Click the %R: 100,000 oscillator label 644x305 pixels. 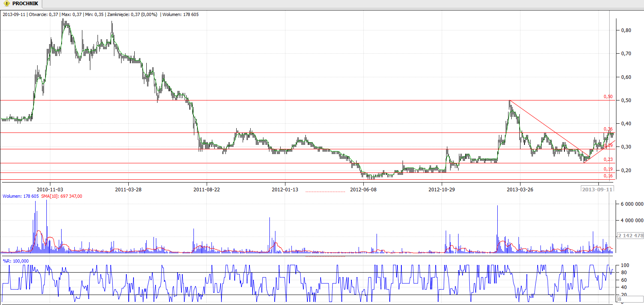(16, 261)
